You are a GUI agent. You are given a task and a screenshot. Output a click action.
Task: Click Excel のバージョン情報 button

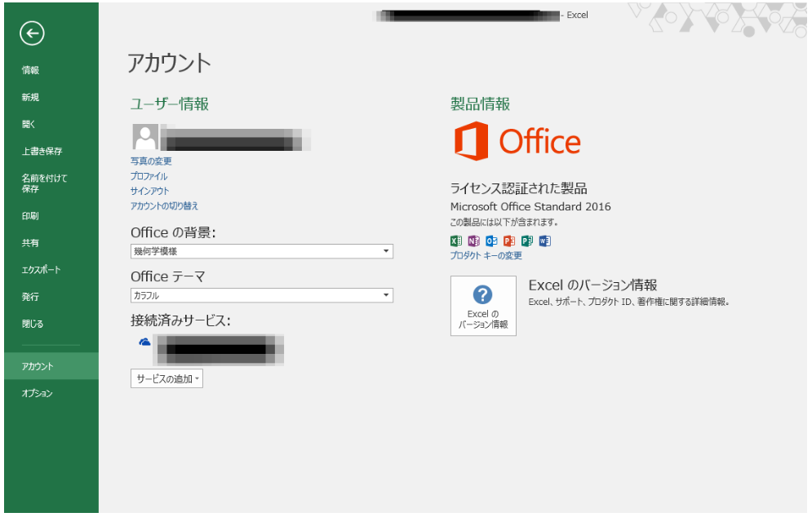pyautogui.click(x=483, y=306)
